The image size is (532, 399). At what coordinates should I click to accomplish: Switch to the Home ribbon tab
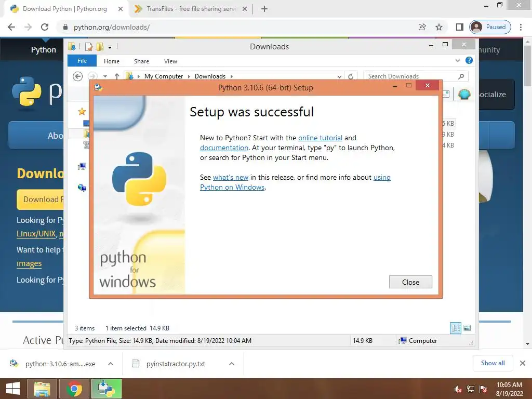pyautogui.click(x=112, y=61)
